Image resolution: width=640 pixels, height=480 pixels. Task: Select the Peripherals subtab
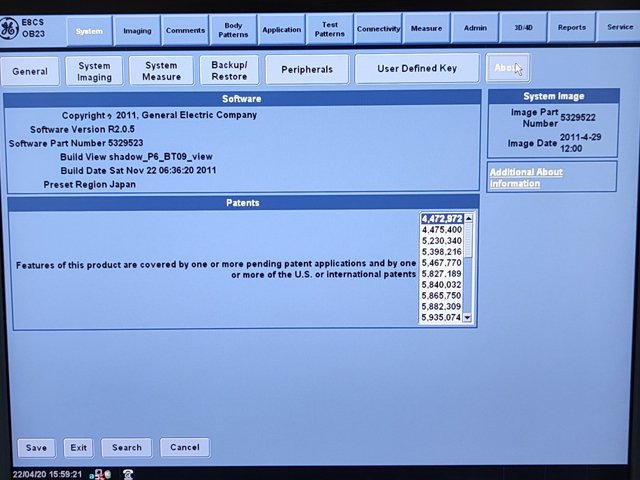pyautogui.click(x=307, y=70)
